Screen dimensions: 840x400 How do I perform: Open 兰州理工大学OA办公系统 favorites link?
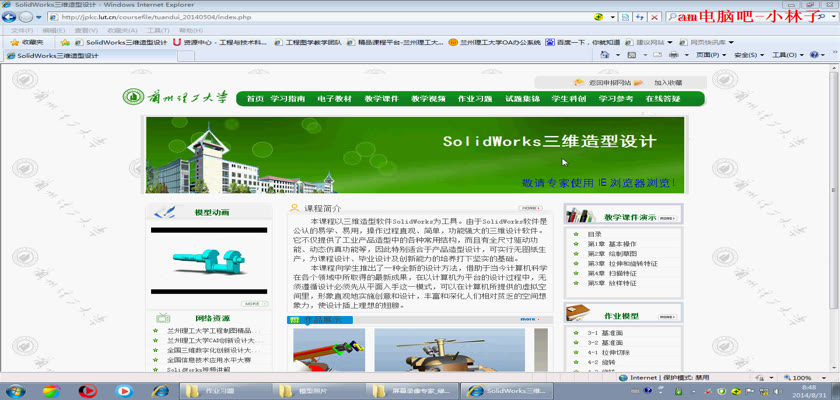tap(495, 42)
